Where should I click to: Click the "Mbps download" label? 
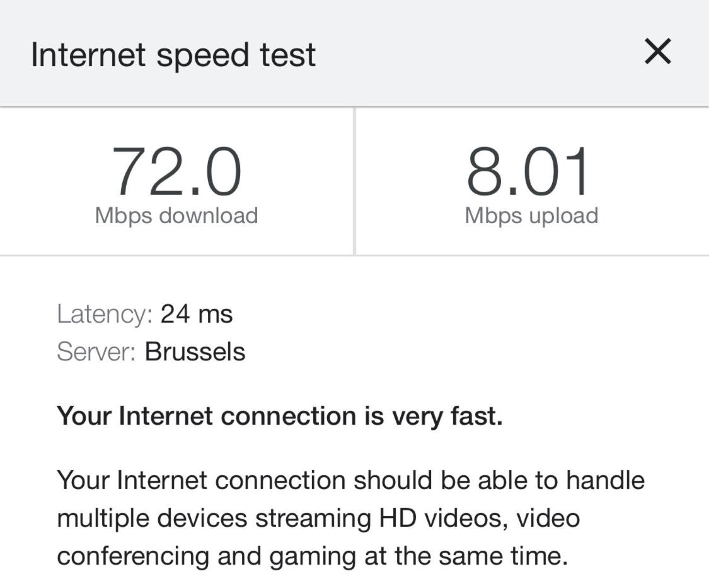click(x=176, y=216)
